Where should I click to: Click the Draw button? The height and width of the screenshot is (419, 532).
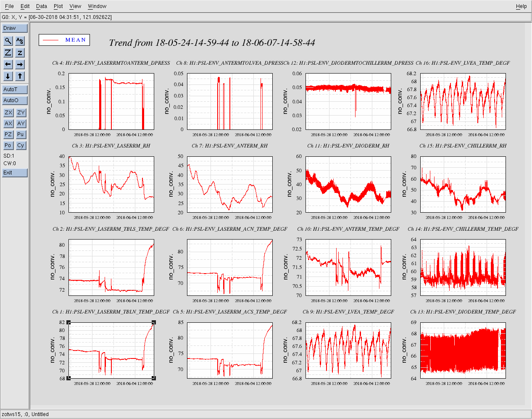click(15, 28)
